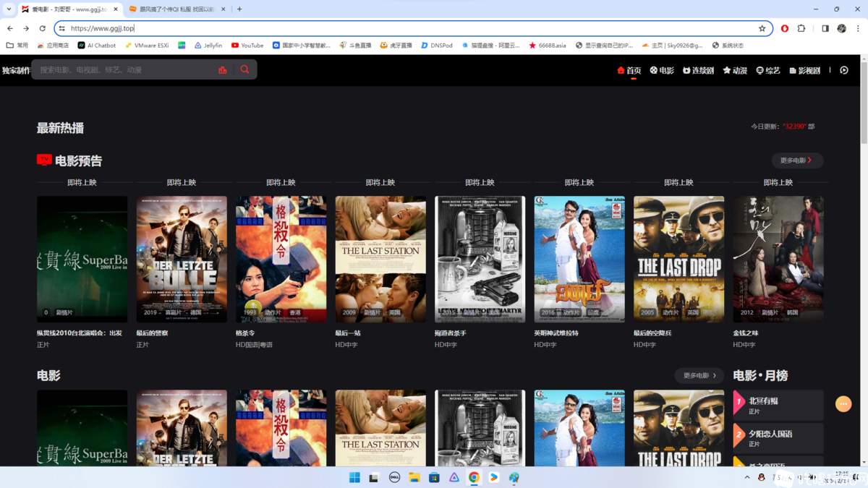Open the 最后一站 movie title link
This screenshot has height=488, width=868.
pos(348,333)
